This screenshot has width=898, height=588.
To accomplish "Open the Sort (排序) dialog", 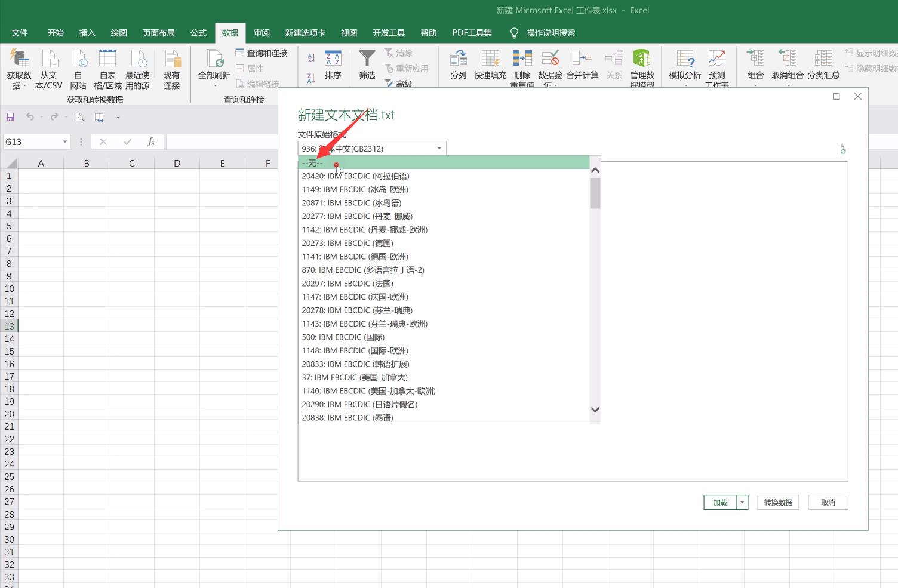I will [x=333, y=65].
